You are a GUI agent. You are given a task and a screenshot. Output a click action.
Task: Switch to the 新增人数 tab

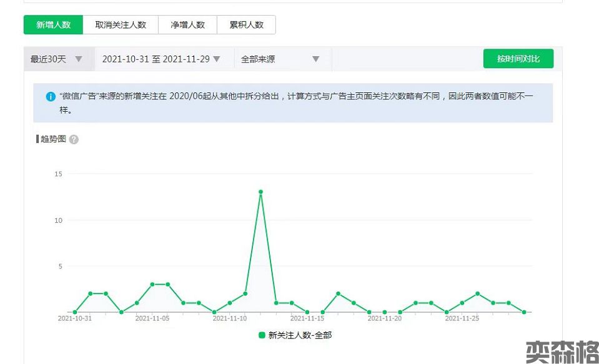click(x=53, y=25)
